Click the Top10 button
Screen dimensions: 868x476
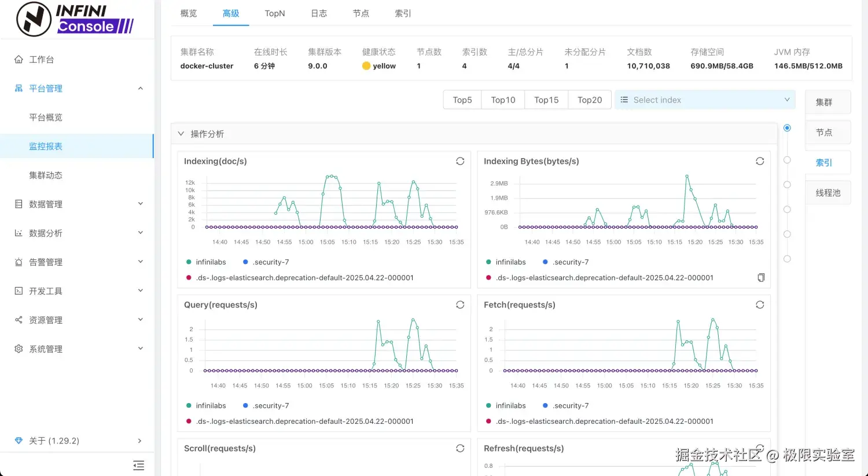[x=503, y=100]
